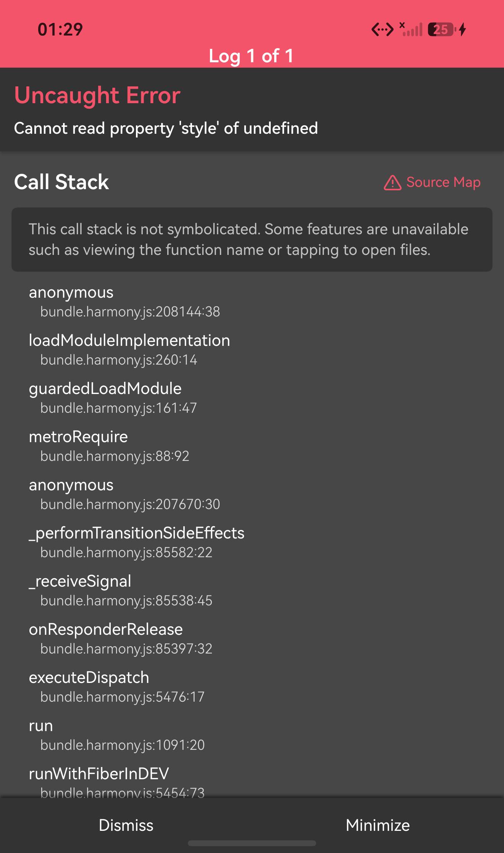
Task: Select the executeDispatch stack frame
Action: point(252,687)
